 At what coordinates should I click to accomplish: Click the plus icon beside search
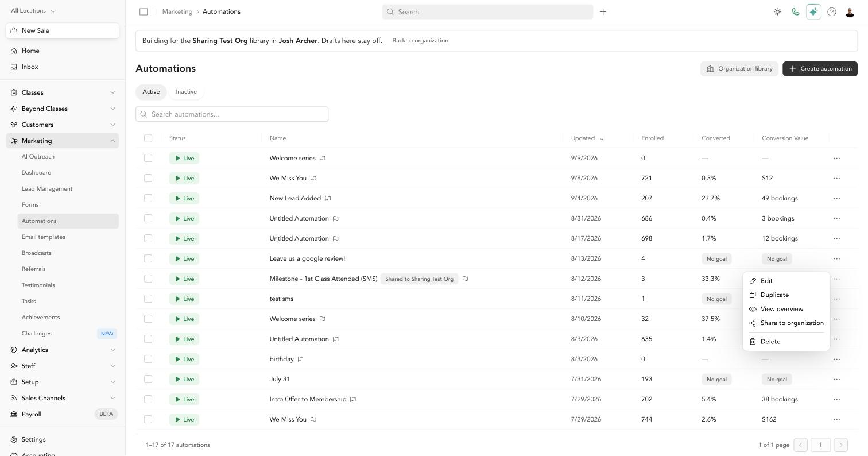click(603, 11)
